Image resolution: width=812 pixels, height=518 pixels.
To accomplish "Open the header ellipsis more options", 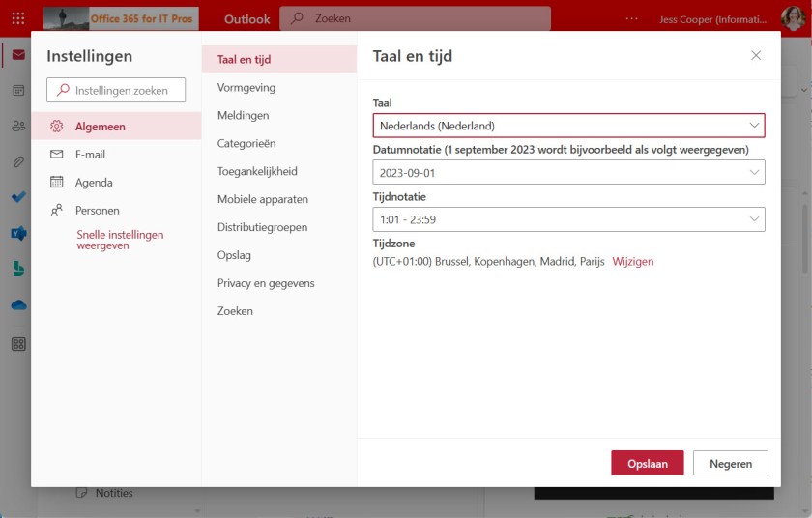I will 632,18.
